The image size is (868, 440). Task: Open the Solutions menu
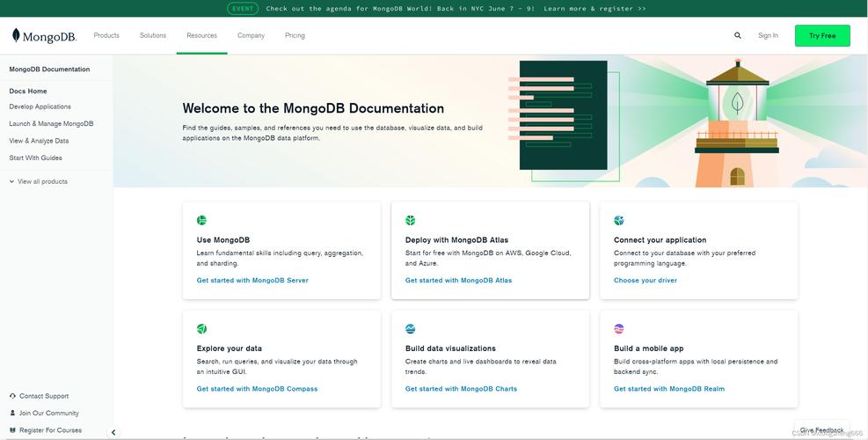(x=153, y=35)
